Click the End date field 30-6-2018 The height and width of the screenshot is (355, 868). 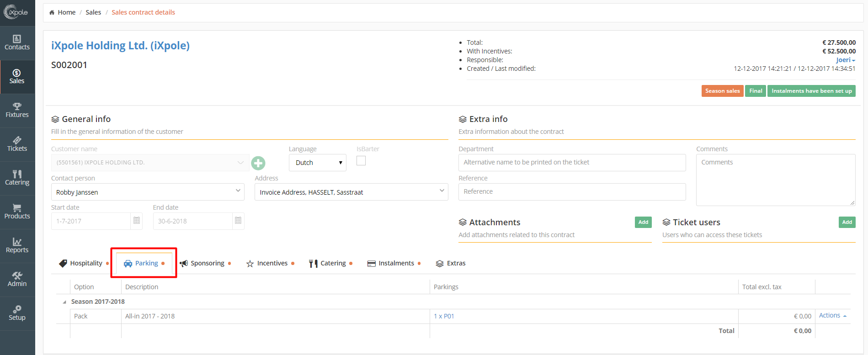click(192, 221)
